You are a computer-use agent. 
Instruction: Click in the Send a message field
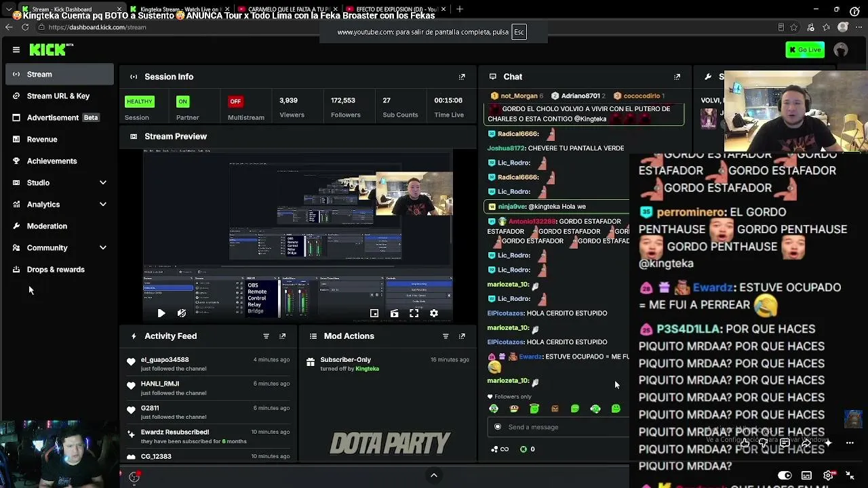558,427
